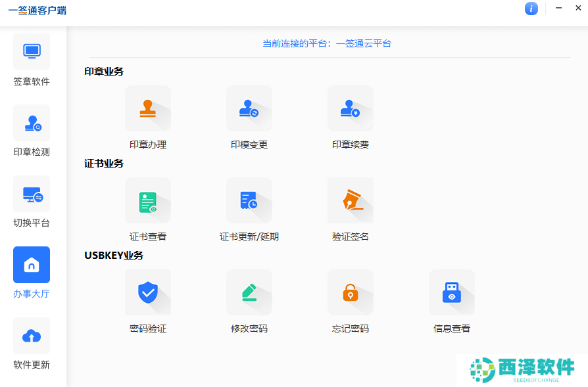
Task: Select the 办事大厅 home icon
Action: point(32,265)
